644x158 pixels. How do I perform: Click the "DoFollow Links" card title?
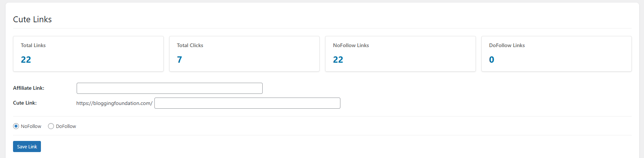(x=507, y=45)
